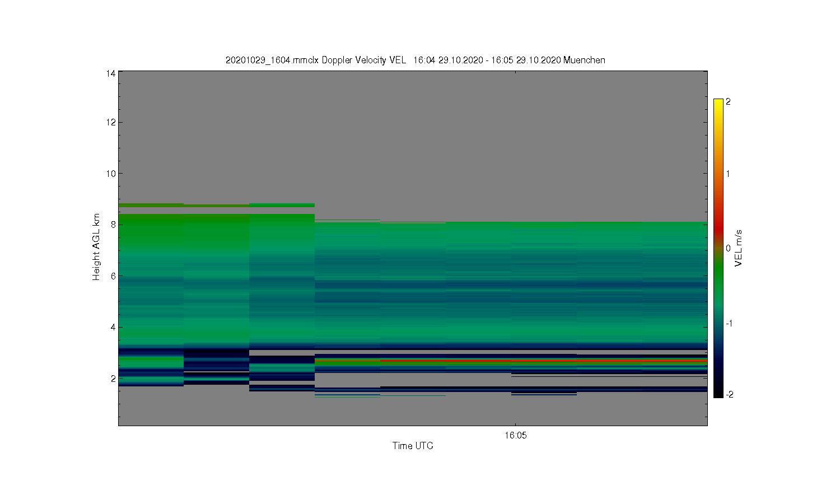Select the 'Time UTC' x-axis label
The height and width of the screenshot is (504, 840).
pos(413,446)
